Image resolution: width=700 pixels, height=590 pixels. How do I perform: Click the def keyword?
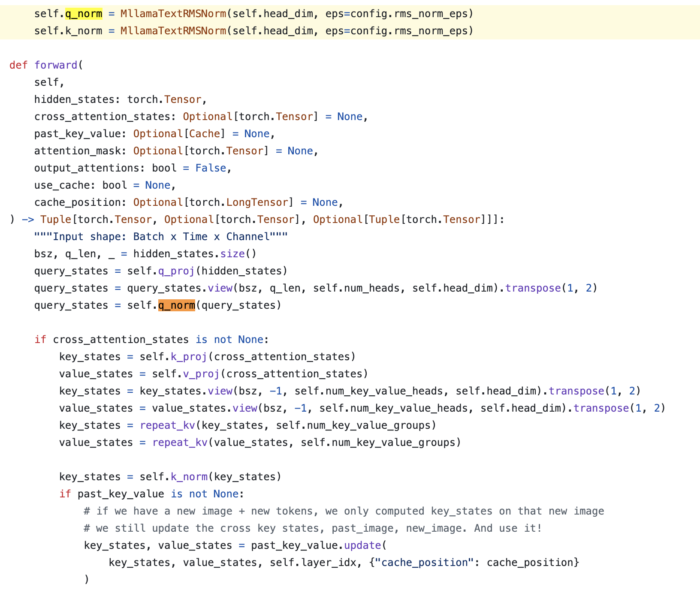coord(18,65)
